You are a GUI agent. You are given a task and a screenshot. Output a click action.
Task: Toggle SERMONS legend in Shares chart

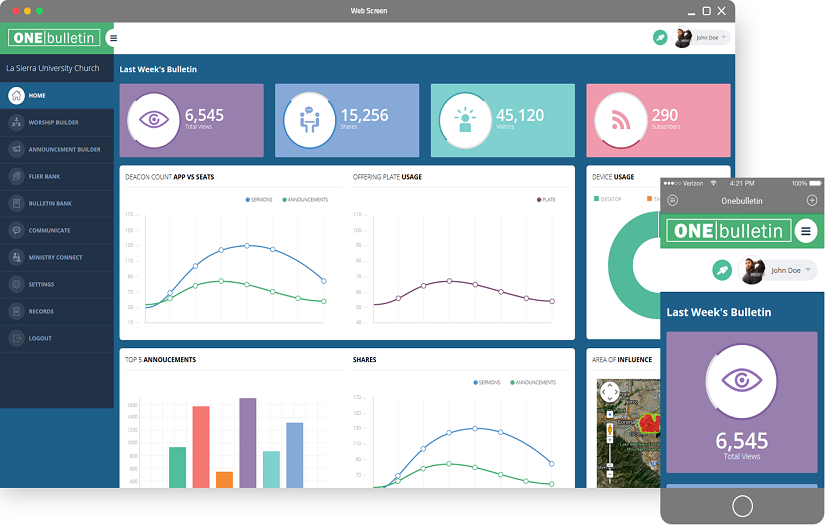point(487,382)
